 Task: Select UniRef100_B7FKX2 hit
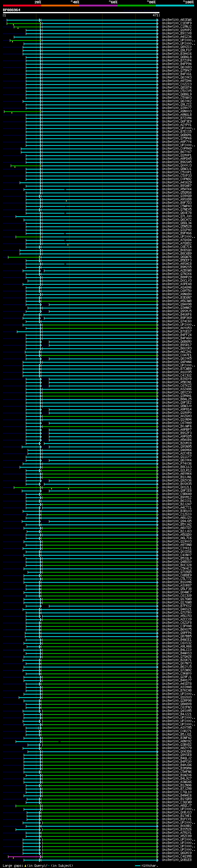[177, 606]
